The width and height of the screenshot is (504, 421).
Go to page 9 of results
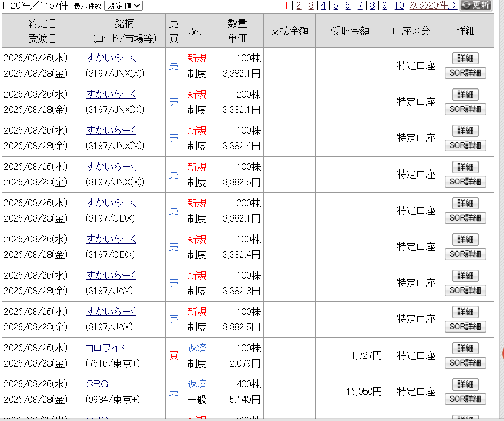(x=385, y=5)
